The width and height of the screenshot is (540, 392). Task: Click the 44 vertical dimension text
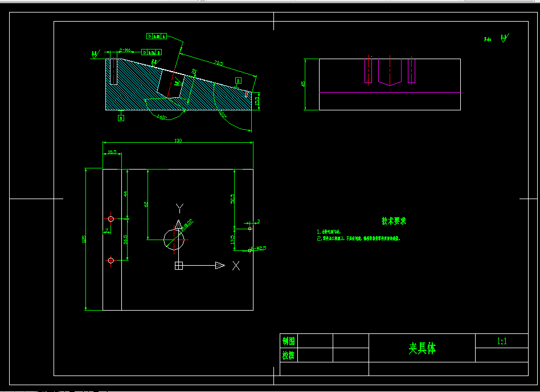point(125,193)
